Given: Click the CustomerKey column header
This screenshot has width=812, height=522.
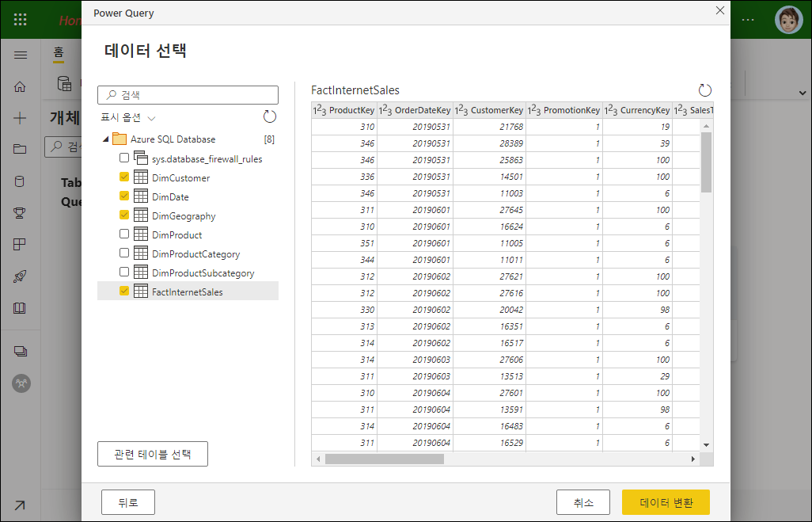Looking at the screenshot, I should pyautogui.click(x=489, y=110).
